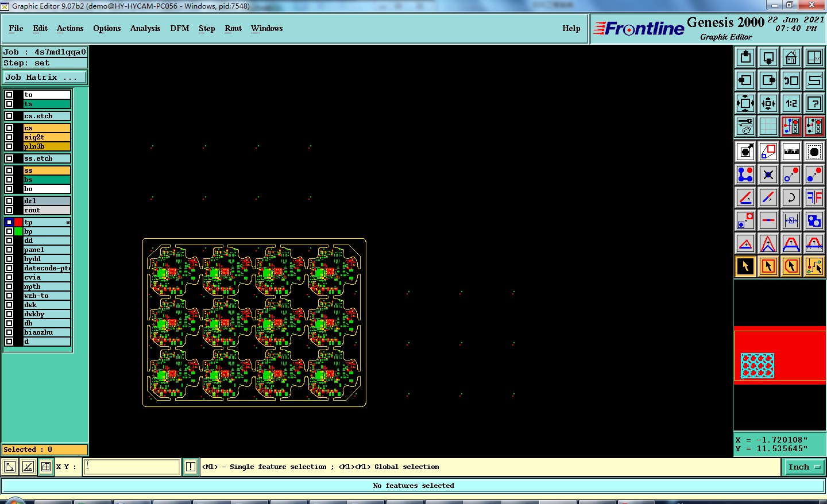Click the pan down arrow icon
The width and height of the screenshot is (827, 504).
click(768, 57)
